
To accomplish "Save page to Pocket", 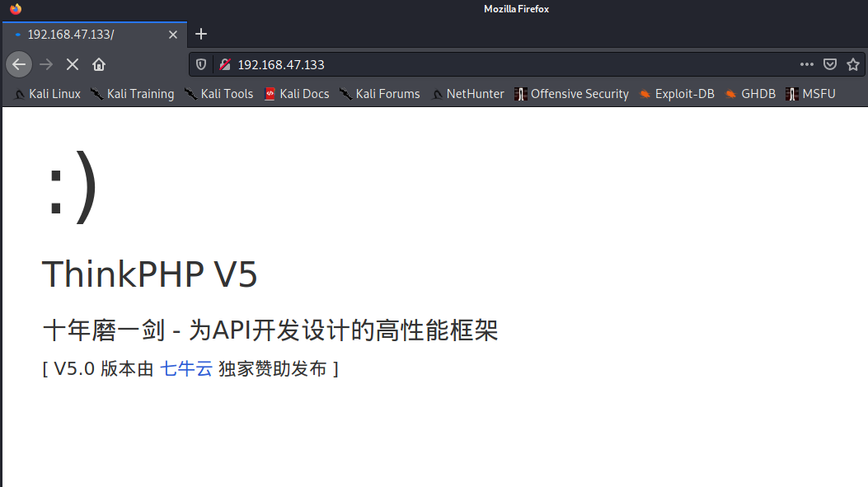I will tap(830, 65).
